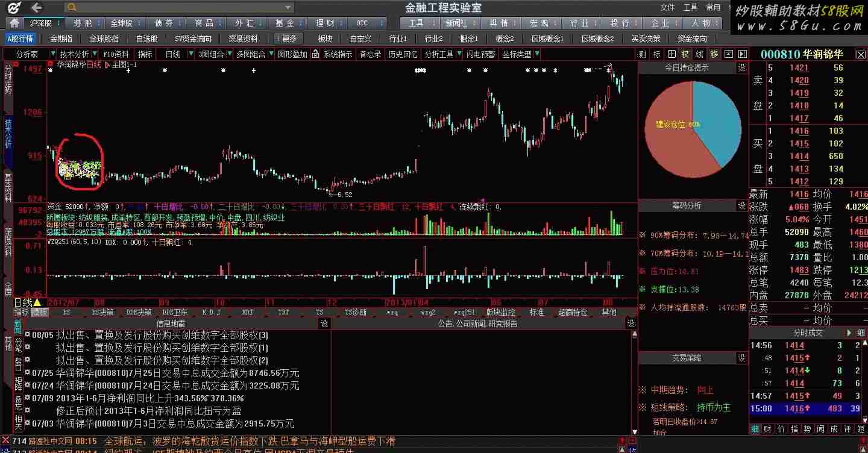This screenshot has width=868, height=453.
Task: Click the A股行情 button
Action: click(20, 39)
